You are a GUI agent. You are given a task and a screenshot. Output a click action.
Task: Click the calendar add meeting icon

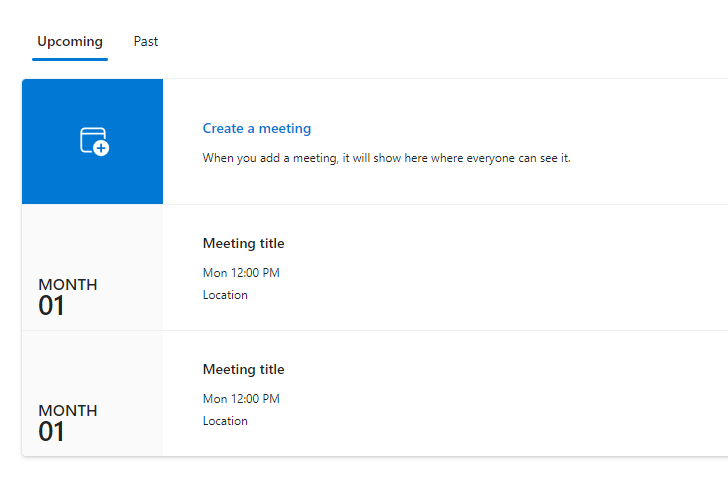coord(93,141)
